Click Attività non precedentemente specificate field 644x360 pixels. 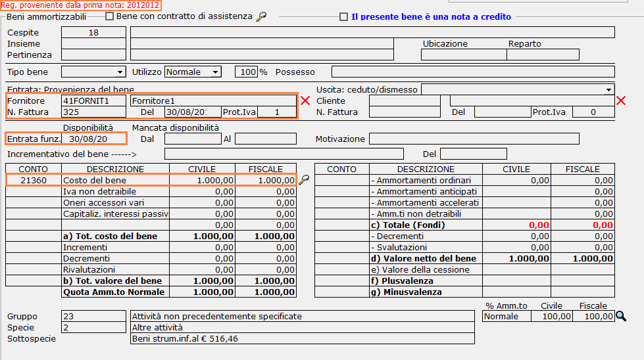(x=303, y=316)
